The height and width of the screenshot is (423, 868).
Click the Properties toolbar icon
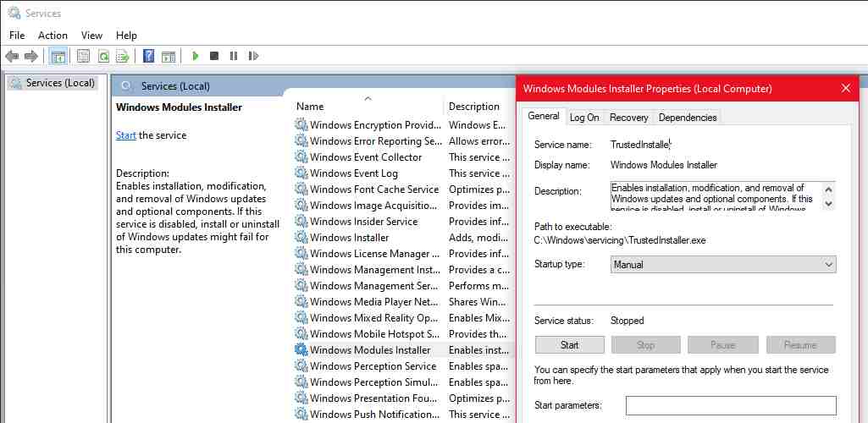click(83, 56)
